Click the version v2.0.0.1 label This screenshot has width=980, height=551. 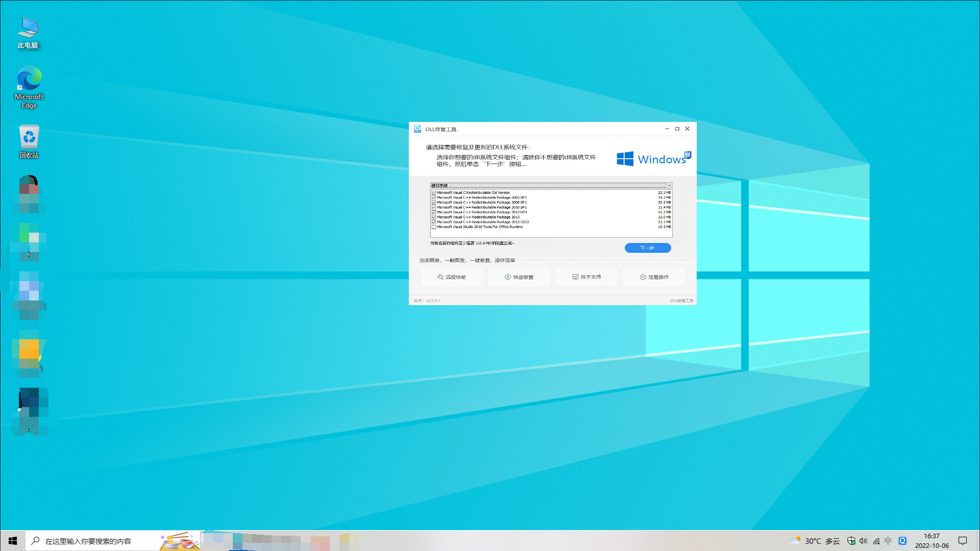427,300
